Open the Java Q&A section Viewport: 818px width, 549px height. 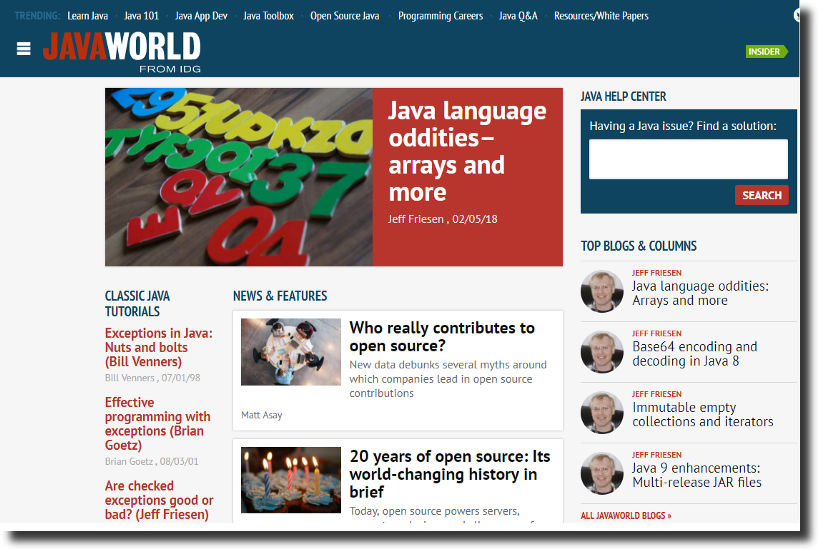[518, 16]
